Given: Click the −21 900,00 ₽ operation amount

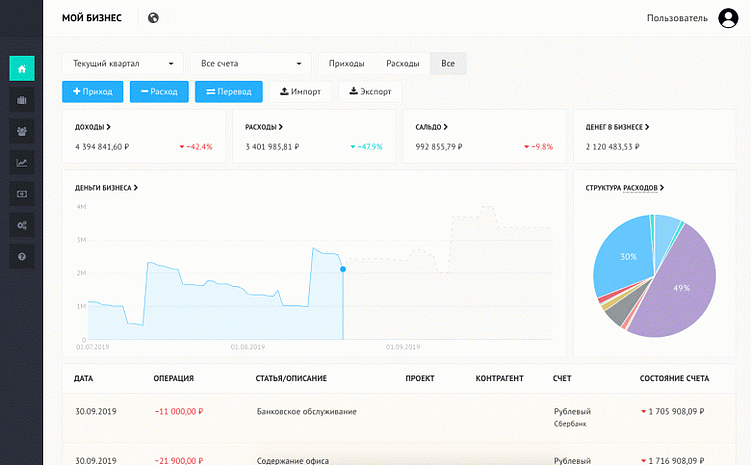Looking at the screenshot, I should coord(179,461).
